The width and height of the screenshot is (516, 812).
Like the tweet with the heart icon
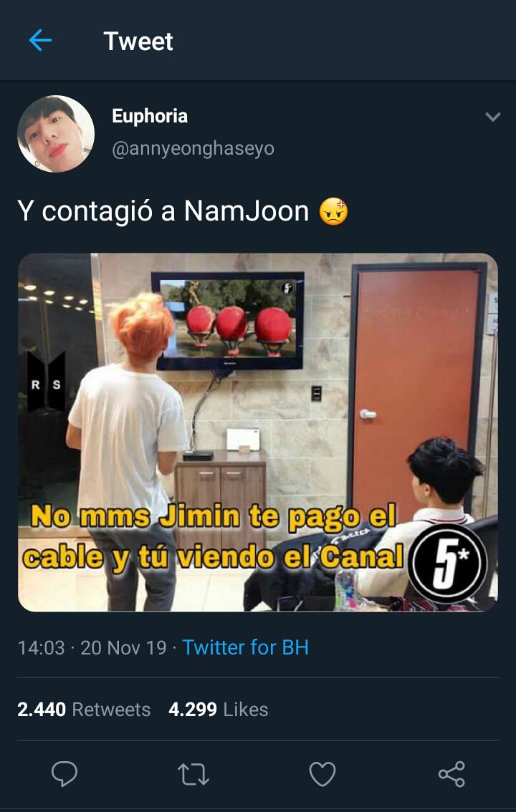(x=322, y=774)
